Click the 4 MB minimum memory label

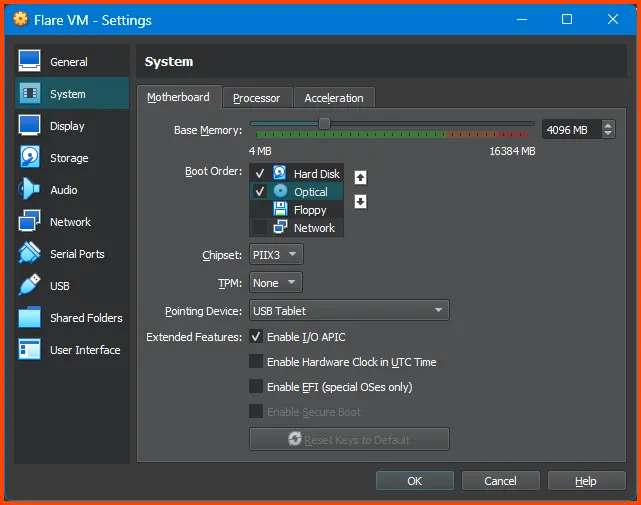pos(260,151)
